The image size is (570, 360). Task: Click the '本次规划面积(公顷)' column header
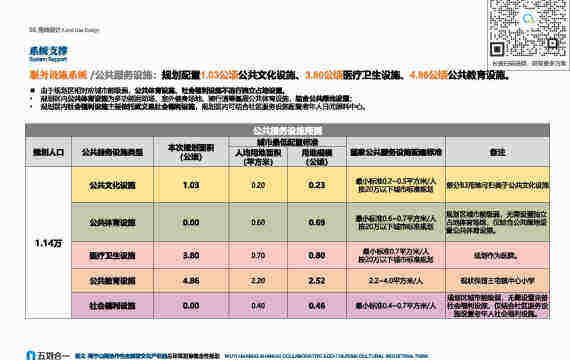point(191,152)
